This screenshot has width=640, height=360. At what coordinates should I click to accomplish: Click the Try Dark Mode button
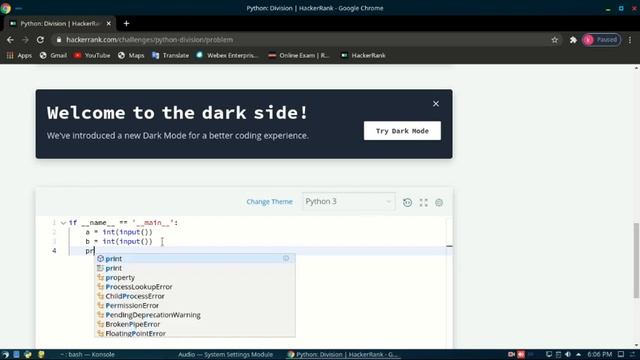tap(402, 131)
